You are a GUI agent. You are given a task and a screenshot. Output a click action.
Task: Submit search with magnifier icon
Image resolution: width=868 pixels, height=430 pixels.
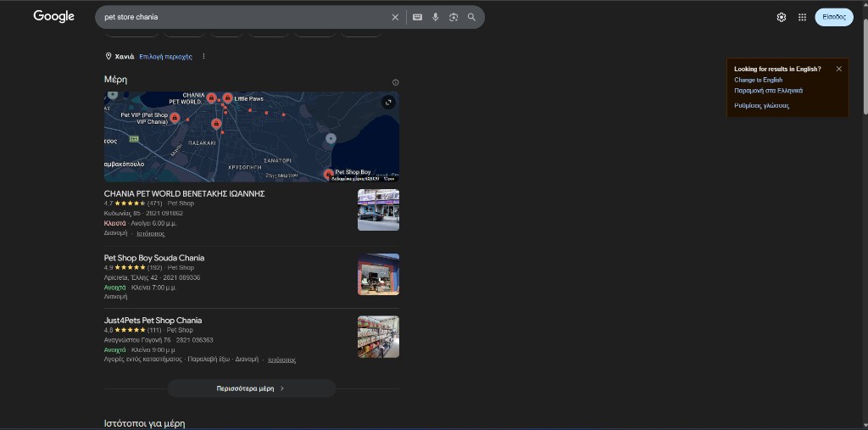click(471, 17)
